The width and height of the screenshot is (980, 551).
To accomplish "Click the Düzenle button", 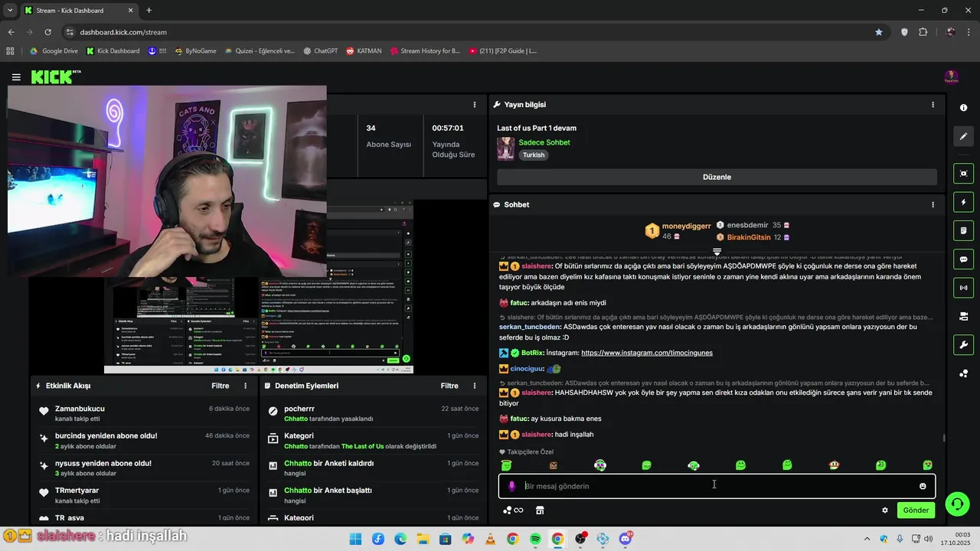I will click(717, 177).
